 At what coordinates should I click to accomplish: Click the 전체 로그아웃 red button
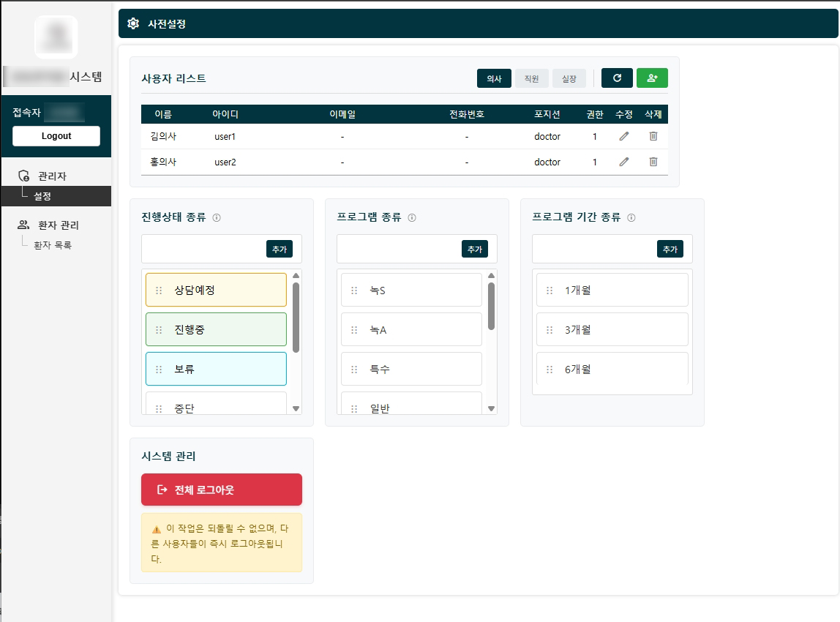221,490
